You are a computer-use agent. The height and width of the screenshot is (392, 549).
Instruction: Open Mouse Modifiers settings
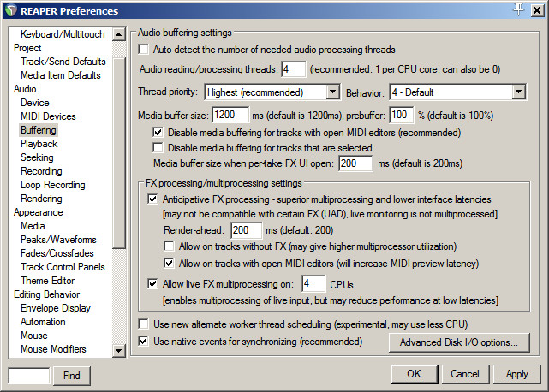[x=53, y=349]
